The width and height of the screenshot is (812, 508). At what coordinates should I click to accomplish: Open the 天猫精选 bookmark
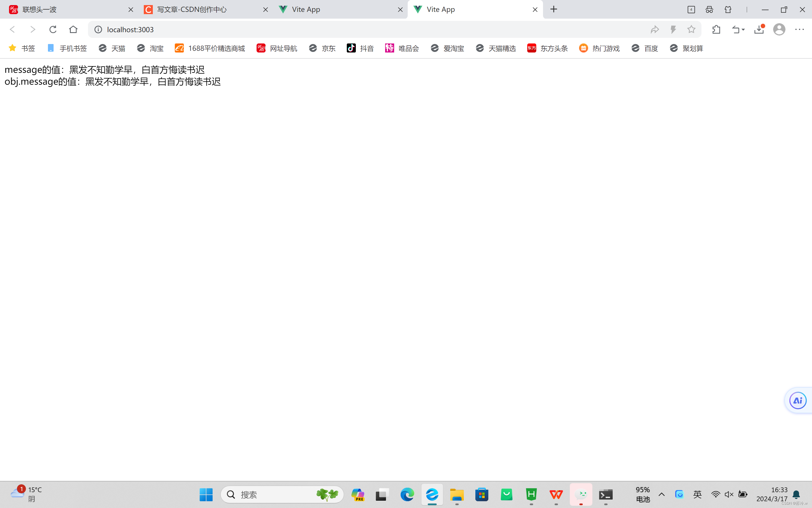(x=496, y=48)
